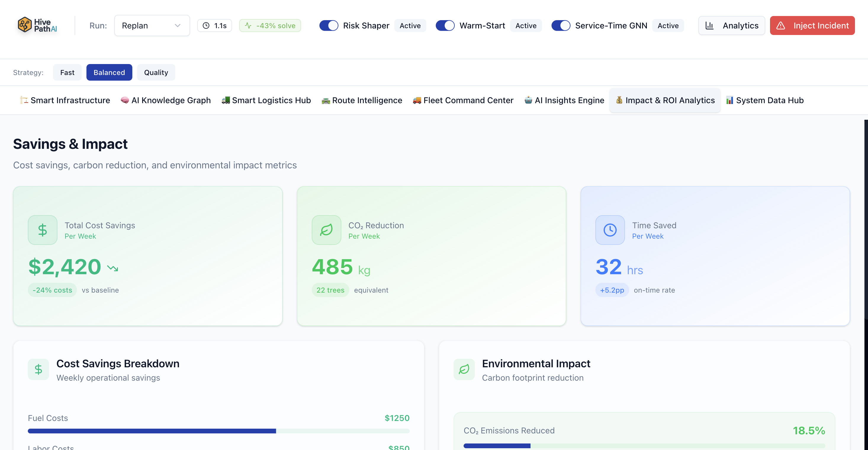The height and width of the screenshot is (450, 868).
Task: Toggle the Risk Shaper switch
Action: (x=329, y=25)
